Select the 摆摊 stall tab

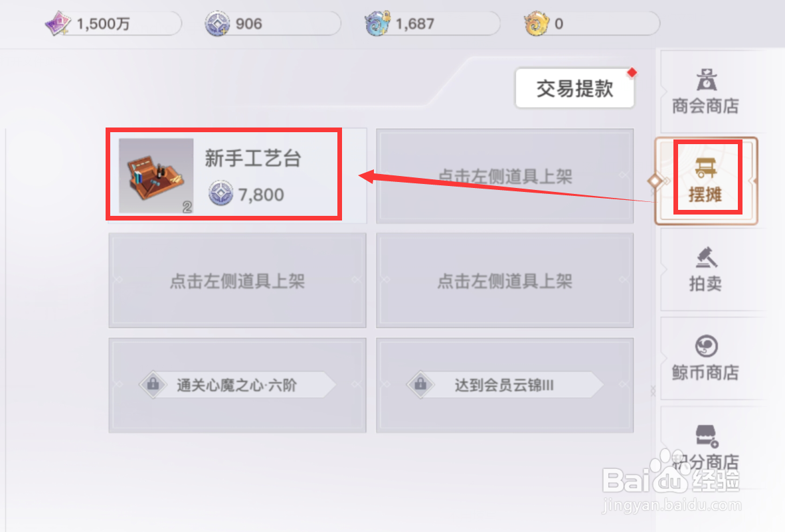(x=706, y=181)
